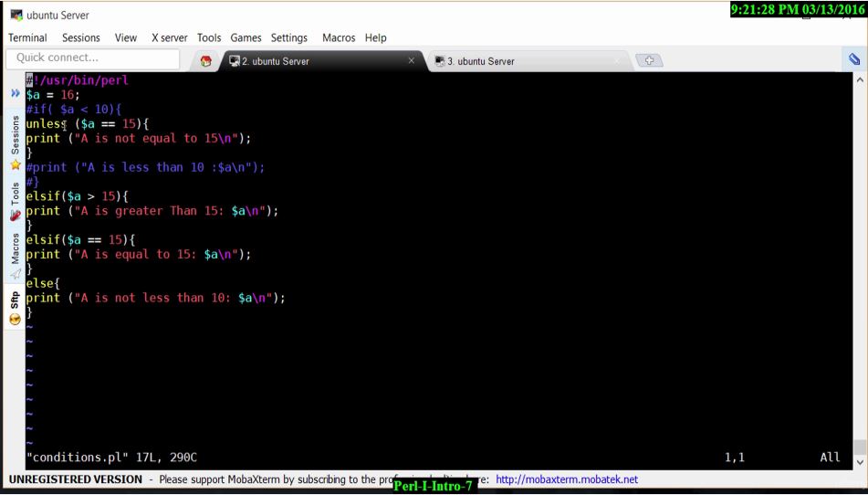Click the commented 'A is less than 10' line

coord(145,167)
